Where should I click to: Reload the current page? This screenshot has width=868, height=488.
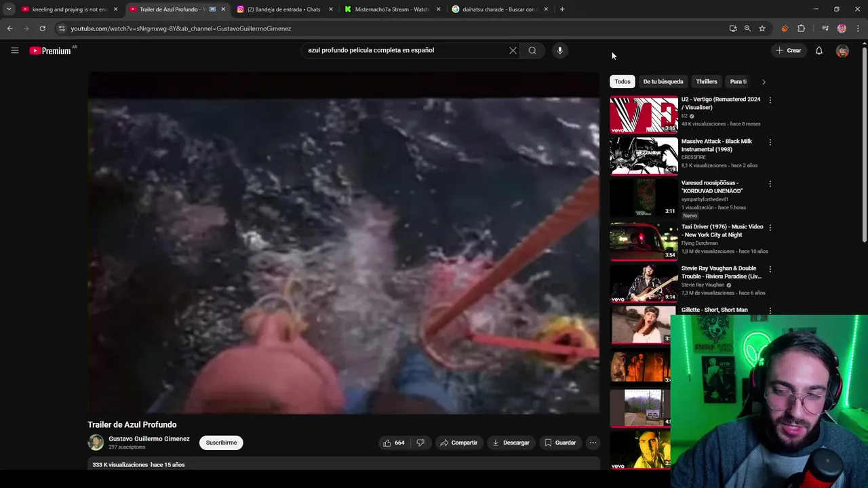[x=42, y=28]
